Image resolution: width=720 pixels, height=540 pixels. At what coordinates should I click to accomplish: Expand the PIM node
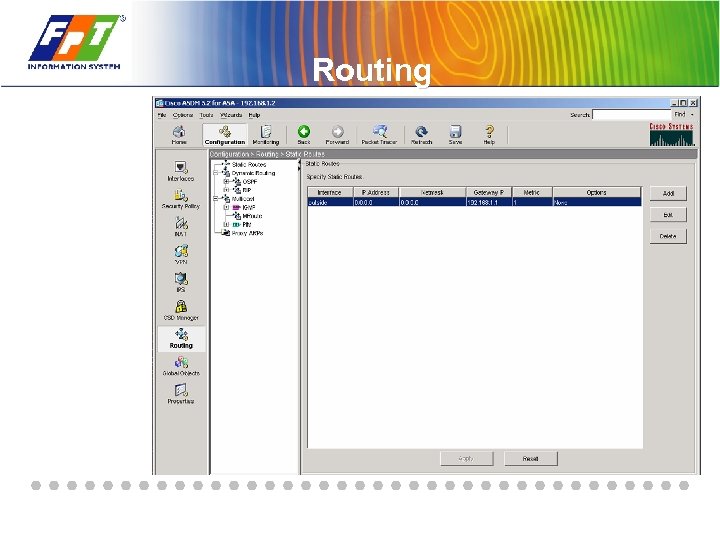(226, 225)
